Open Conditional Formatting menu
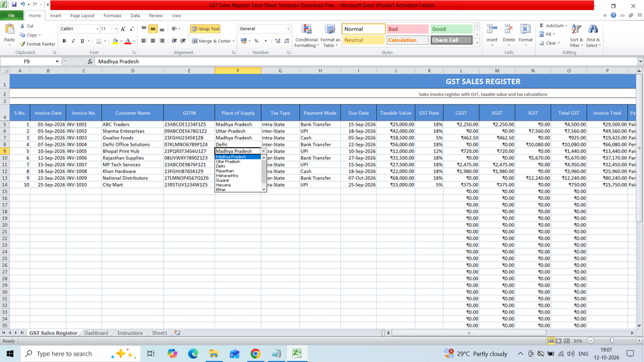 306,36
